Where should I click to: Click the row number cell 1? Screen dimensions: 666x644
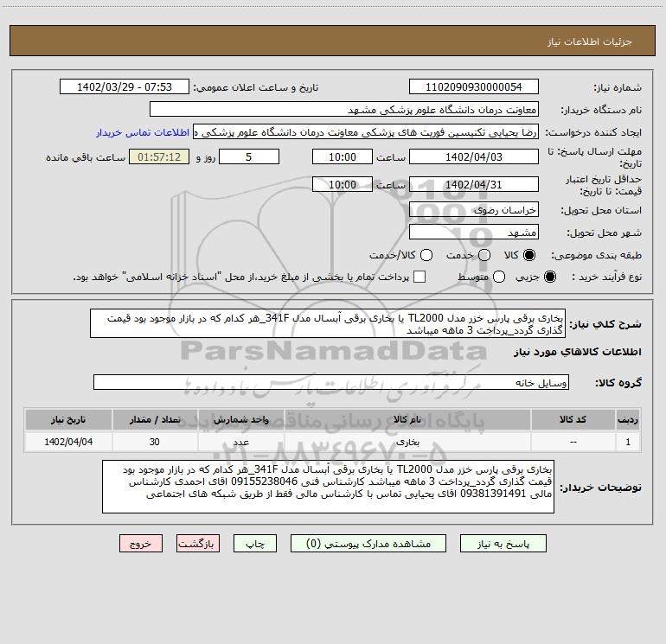(x=628, y=442)
